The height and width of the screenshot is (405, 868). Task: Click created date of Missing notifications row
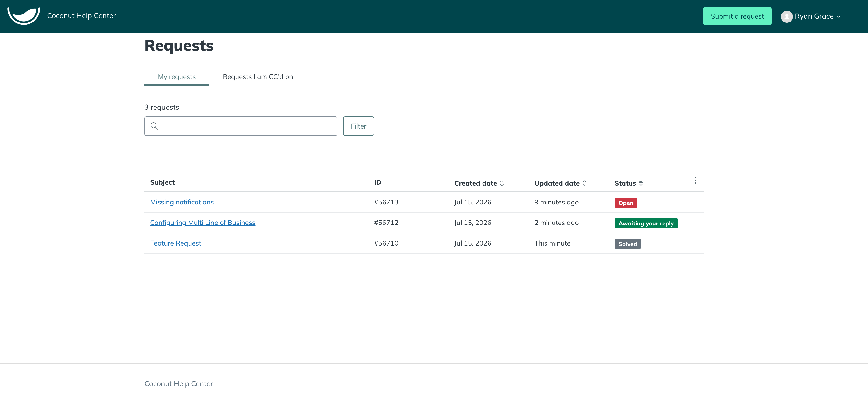(473, 202)
